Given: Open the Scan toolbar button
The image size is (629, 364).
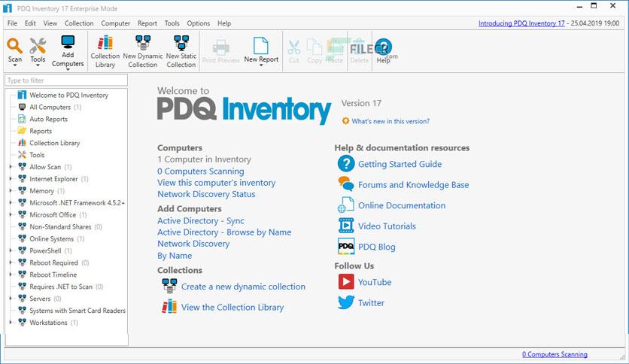Looking at the screenshot, I should coord(15,51).
